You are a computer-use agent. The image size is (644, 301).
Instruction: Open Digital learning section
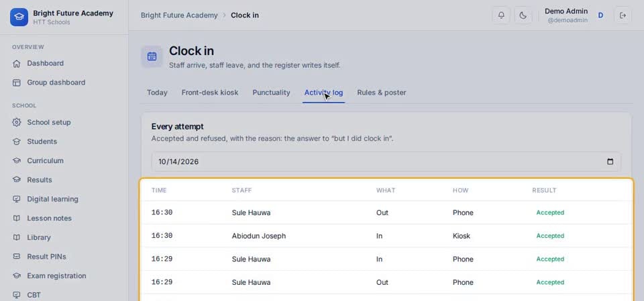coord(52,199)
